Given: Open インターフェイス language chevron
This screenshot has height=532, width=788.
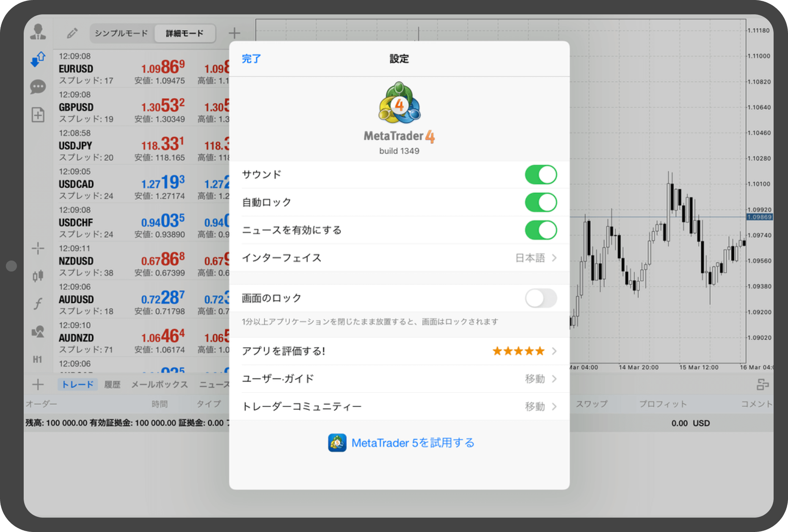Looking at the screenshot, I should click(x=554, y=258).
